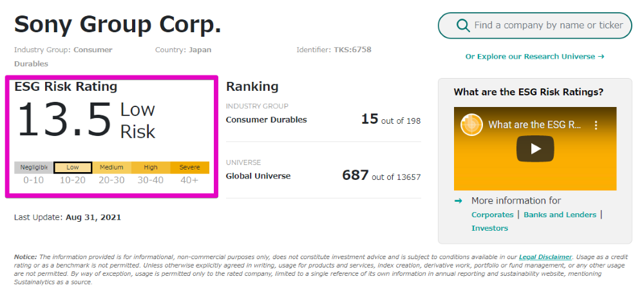The image size is (644, 292).
Task: Click the identifier TKS:6758
Action: (334, 50)
